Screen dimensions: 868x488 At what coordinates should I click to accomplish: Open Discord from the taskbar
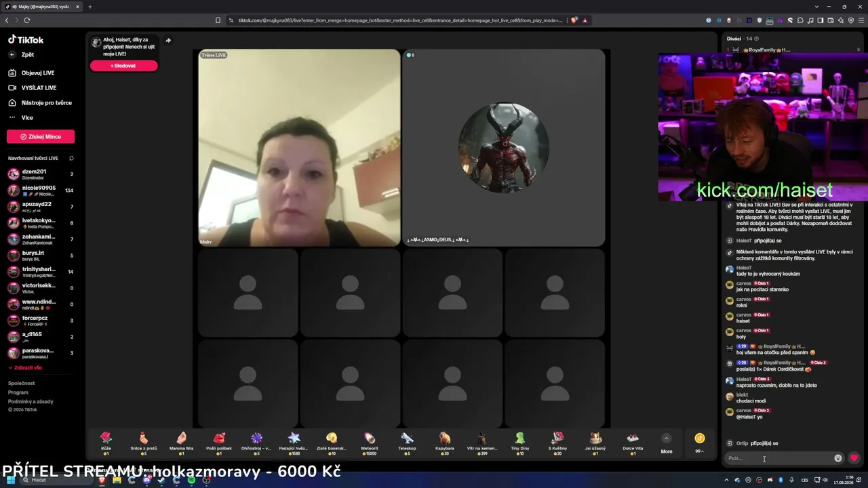(146, 480)
